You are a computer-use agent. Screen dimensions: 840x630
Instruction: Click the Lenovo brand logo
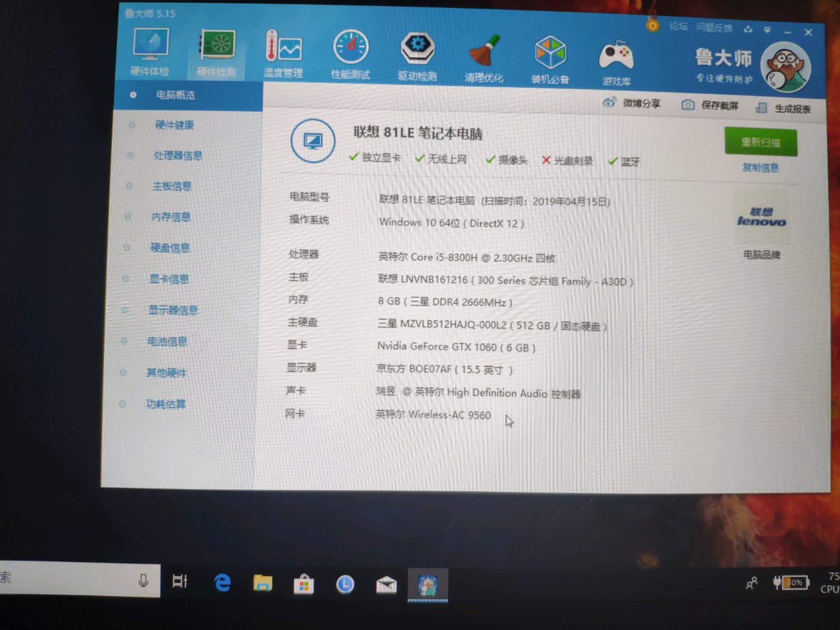point(762,217)
